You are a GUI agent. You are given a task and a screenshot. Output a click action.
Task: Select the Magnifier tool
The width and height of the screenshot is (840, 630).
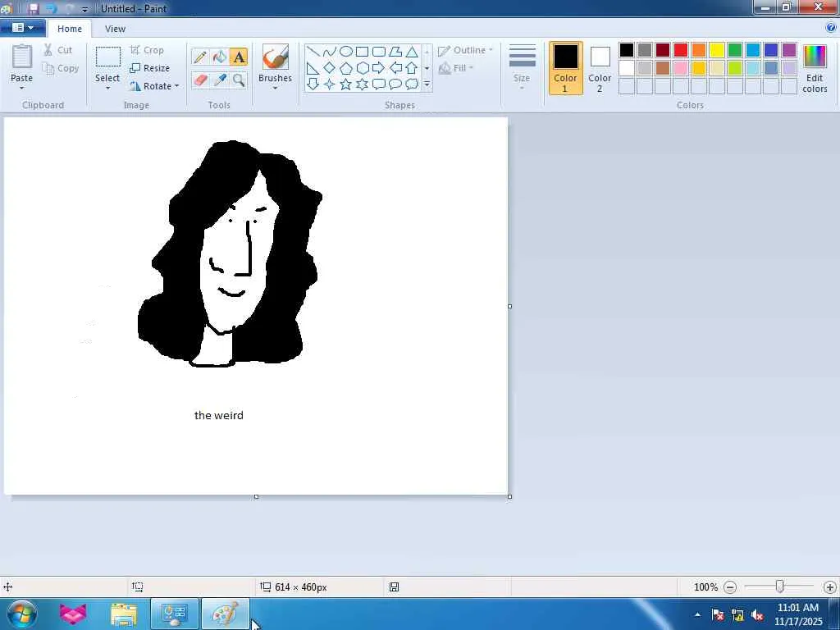tap(238, 80)
